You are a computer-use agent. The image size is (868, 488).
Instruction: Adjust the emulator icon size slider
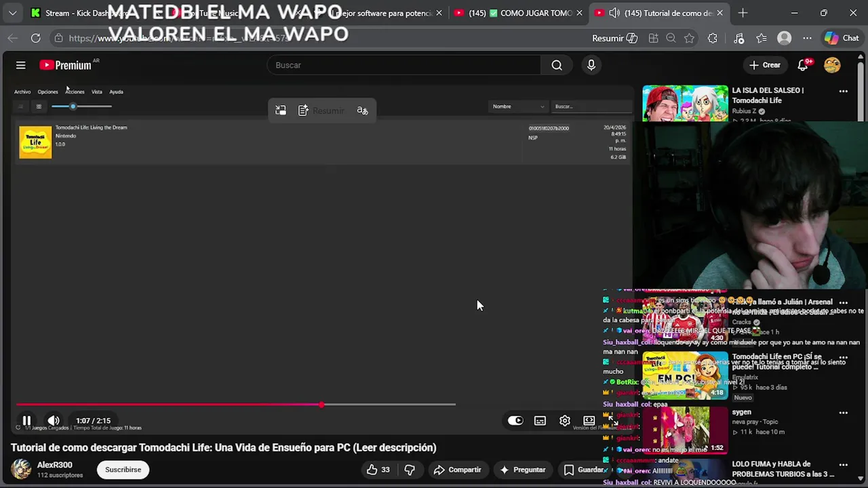(x=81, y=106)
